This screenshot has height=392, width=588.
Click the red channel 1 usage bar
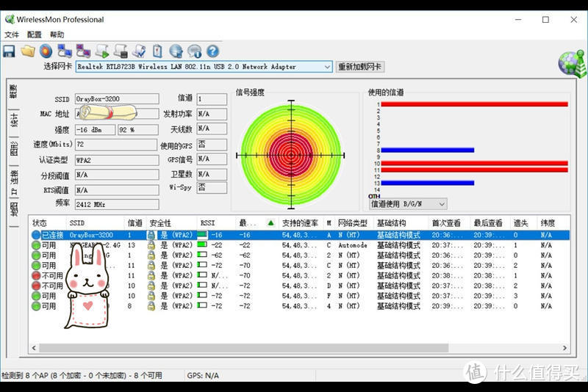tap(474, 104)
